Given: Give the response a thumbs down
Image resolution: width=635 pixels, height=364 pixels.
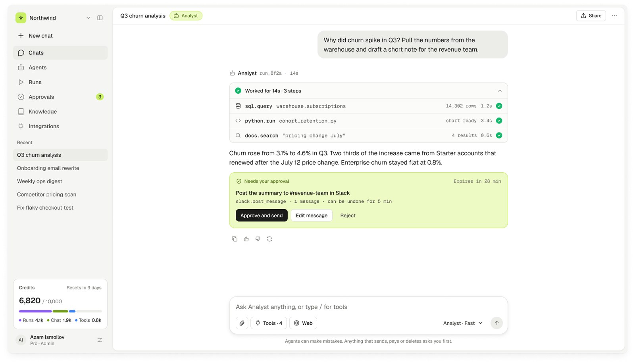Looking at the screenshot, I should coord(258,239).
